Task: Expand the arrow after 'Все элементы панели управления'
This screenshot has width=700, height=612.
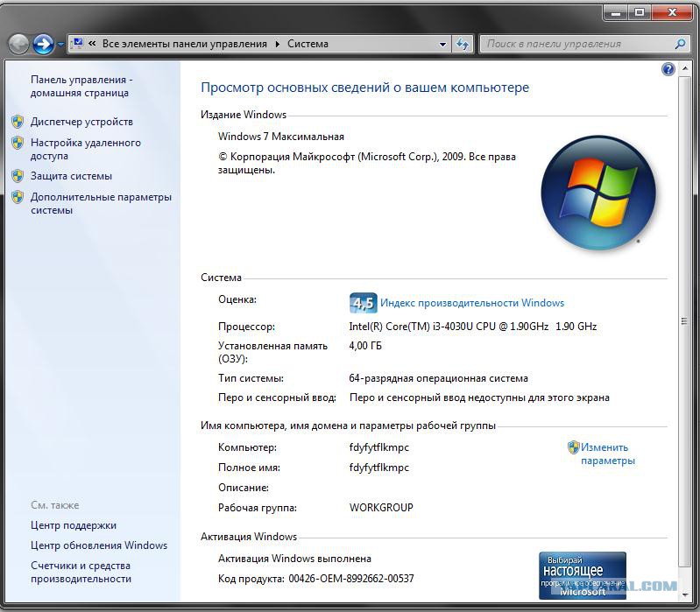Action: coord(277,44)
